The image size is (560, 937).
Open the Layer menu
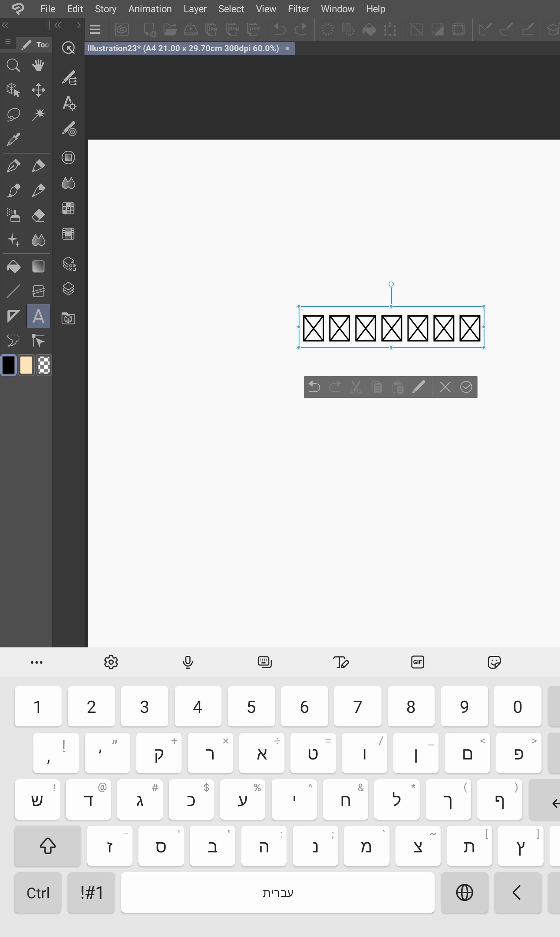tap(195, 9)
